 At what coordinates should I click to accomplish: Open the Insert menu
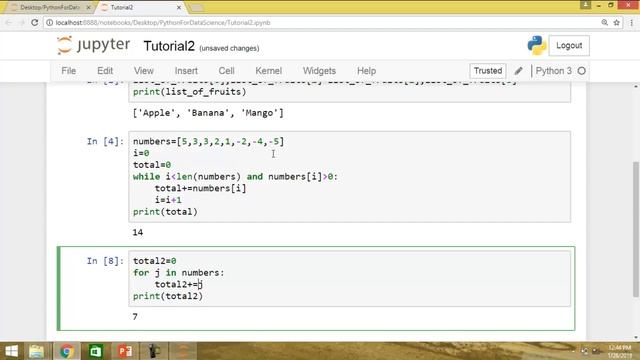coord(186,71)
